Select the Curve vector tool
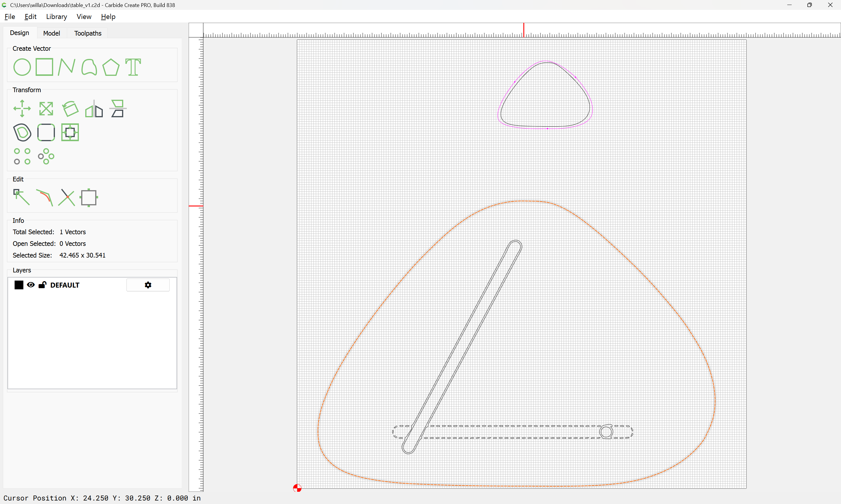 tap(89, 67)
